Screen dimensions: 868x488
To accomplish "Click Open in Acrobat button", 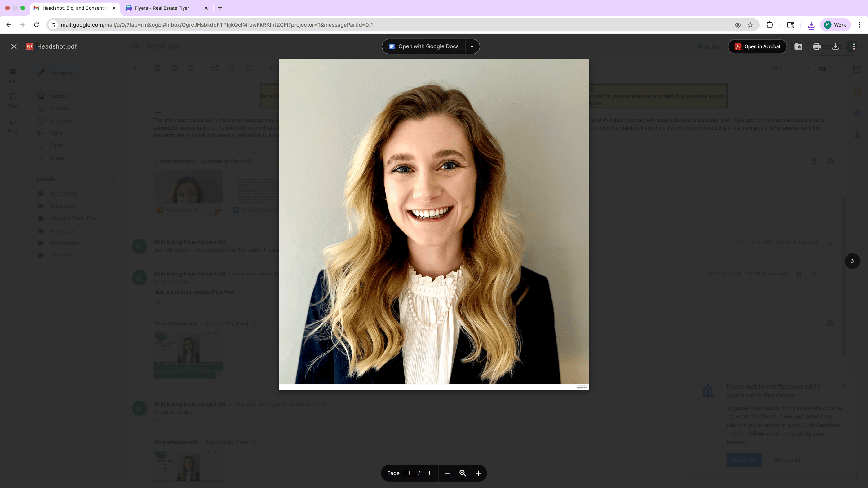I will (757, 46).
